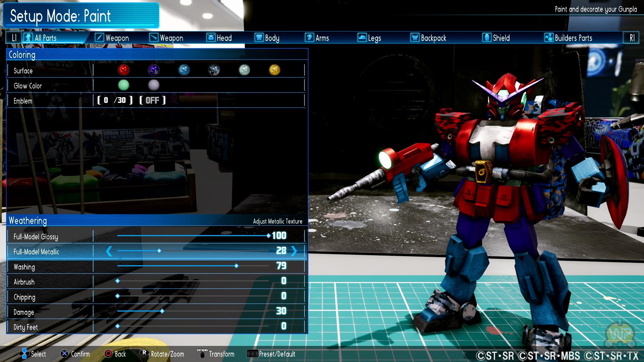Click the Head part icon
The width and height of the screenshot is (644, 362).
tap(211, 38)
